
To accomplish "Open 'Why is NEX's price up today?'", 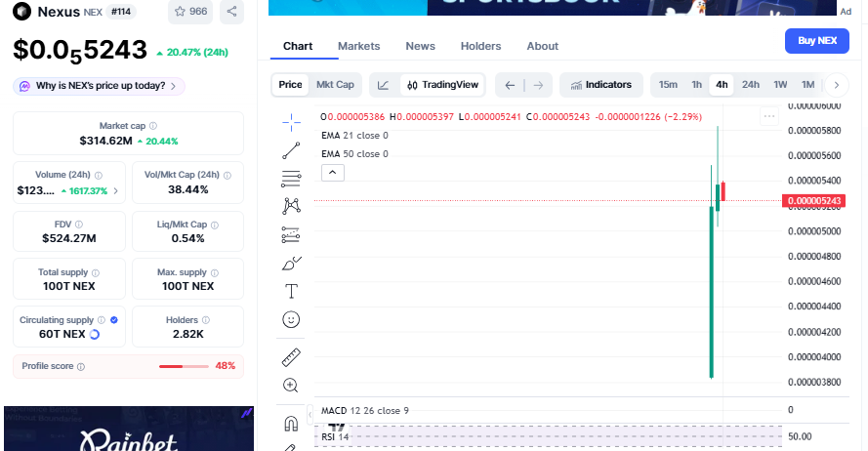I will pos(99,86).
